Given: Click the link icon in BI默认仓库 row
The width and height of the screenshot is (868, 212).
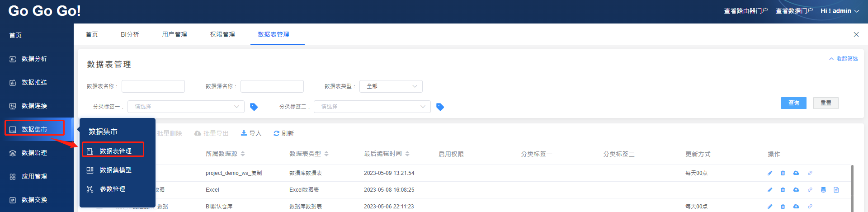Looking at the screenshot, I should pyautogui.click(x=810, y=207).
